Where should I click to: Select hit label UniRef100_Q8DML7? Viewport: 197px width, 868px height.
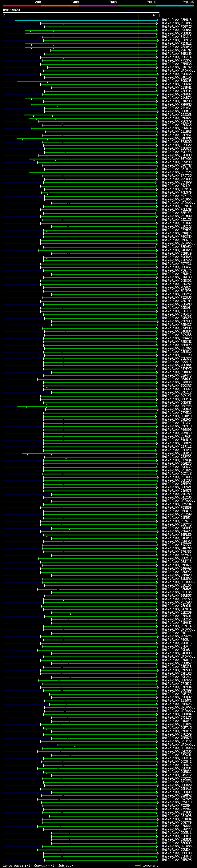(177, 111)
